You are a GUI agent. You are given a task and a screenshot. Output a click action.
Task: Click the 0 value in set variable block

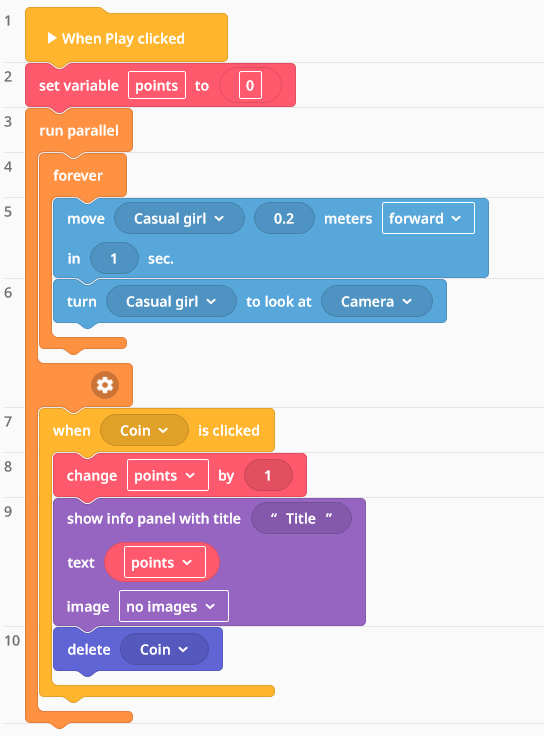click(x=250, y=85)
